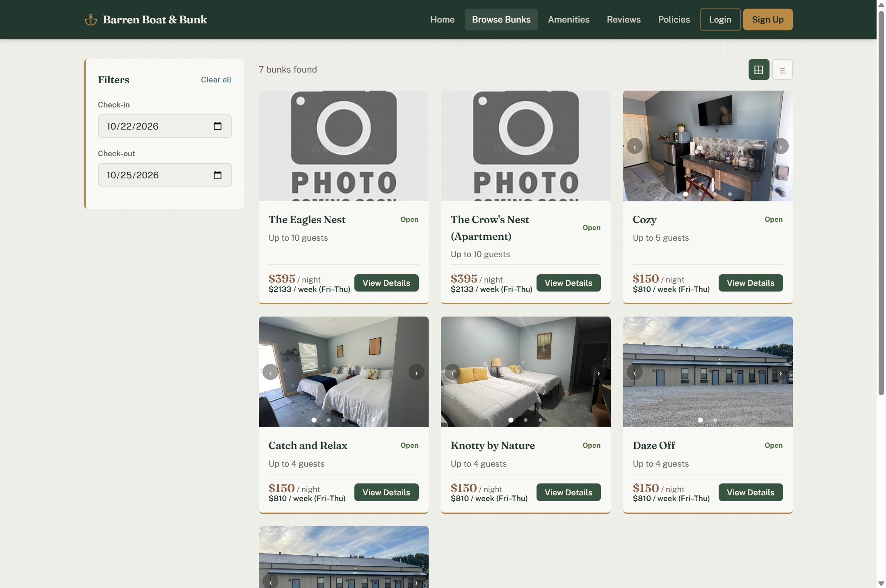886x588 pixels.
Task: Show previous photo on Cozy card
Action: (x=635, y=146)
